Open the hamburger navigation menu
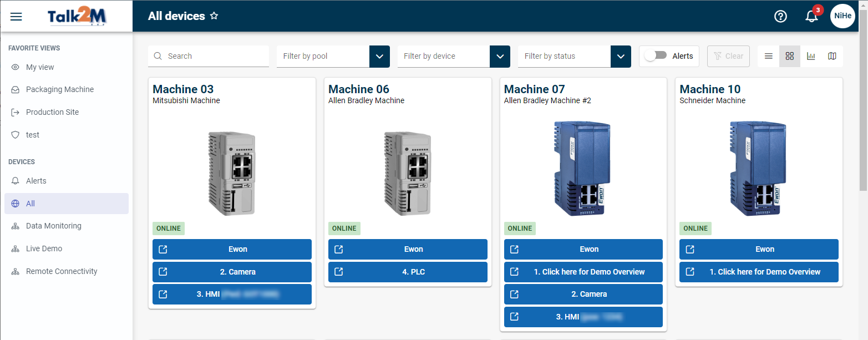This screenshot has width=868, height=340. pos(16,16)
